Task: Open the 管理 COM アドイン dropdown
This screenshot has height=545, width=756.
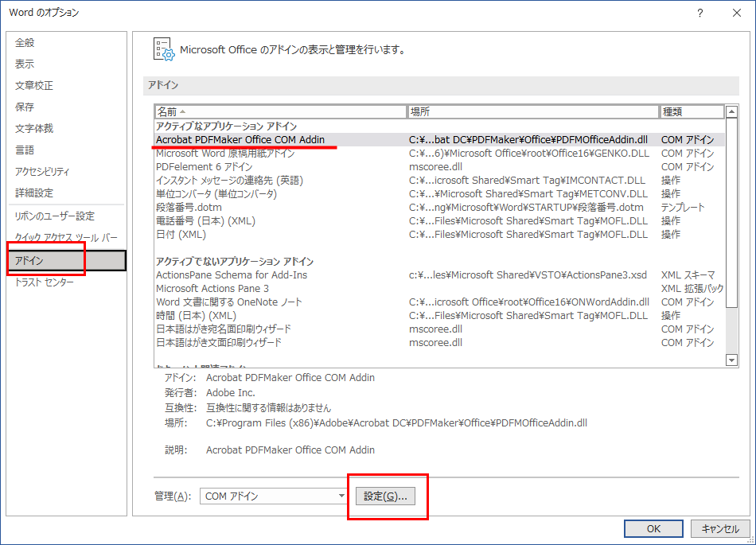Action: click(274, 496)
